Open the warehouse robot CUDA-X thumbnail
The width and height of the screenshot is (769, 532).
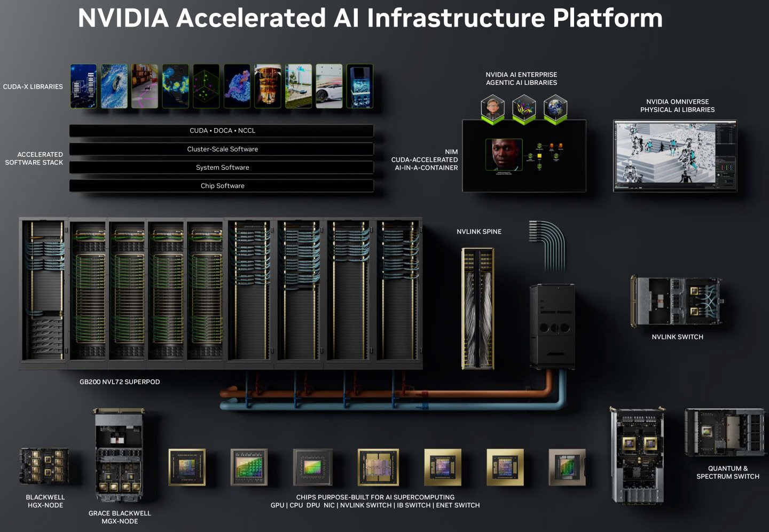tap(145, 86)
